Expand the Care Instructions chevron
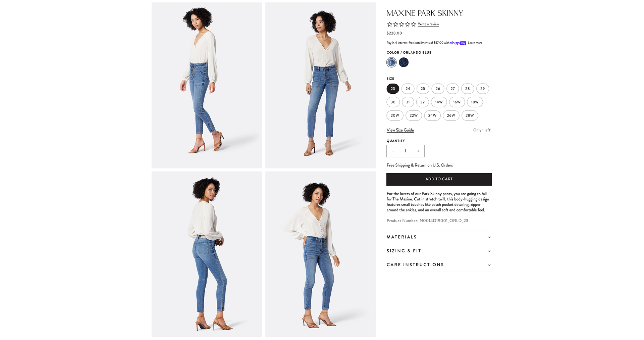This screenshot has width=644, height=340. (489, 265)
